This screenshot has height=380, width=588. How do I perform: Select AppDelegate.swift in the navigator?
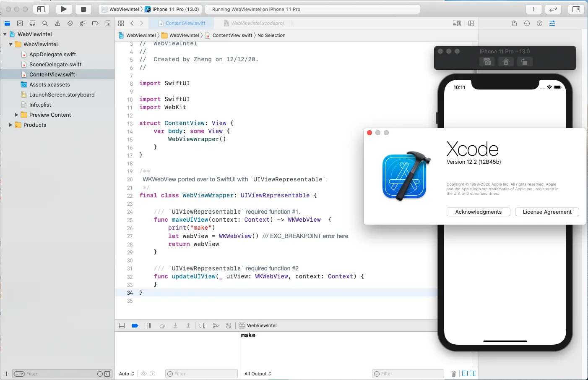[52, 54]
